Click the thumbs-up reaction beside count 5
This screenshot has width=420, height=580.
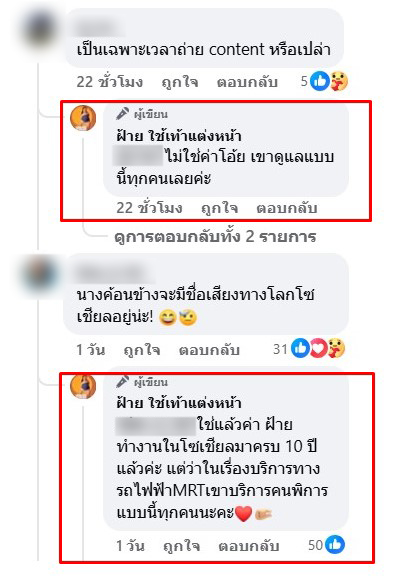(320, 81)
